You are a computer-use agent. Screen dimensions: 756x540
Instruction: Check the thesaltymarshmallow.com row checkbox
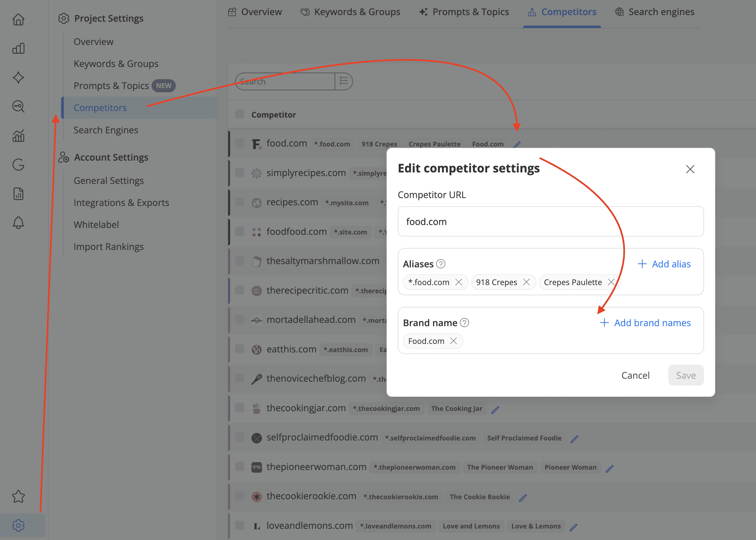240,260
